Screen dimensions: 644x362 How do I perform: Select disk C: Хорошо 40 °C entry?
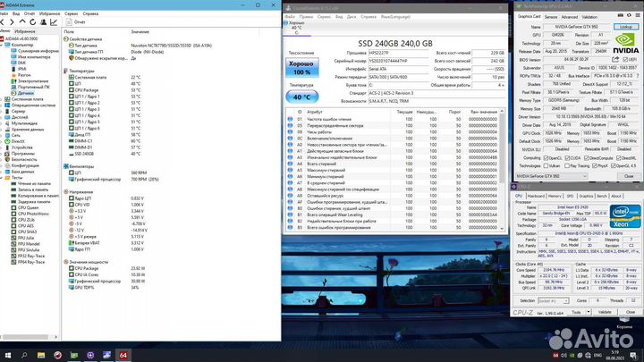pos(297,28)
